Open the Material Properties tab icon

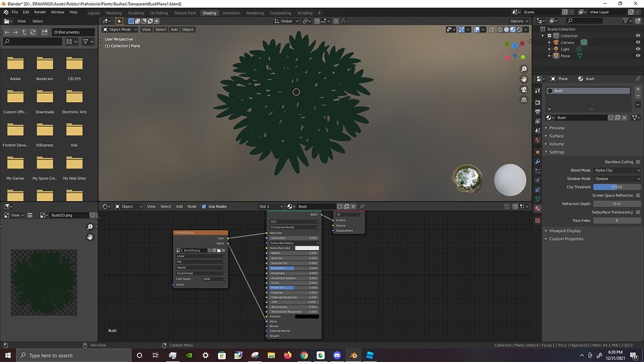pyautogui.click(x=538, y=207)
